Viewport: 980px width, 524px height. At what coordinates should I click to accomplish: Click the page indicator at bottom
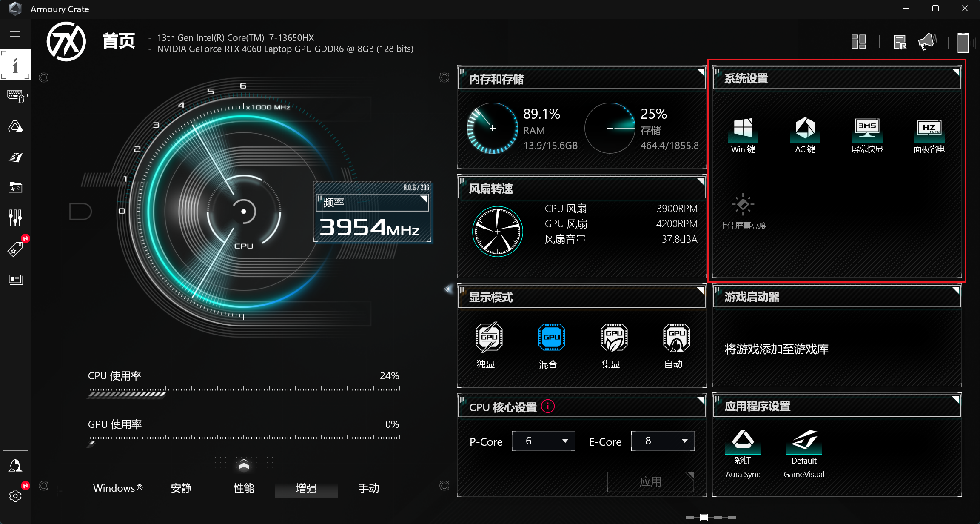[704, 517]
